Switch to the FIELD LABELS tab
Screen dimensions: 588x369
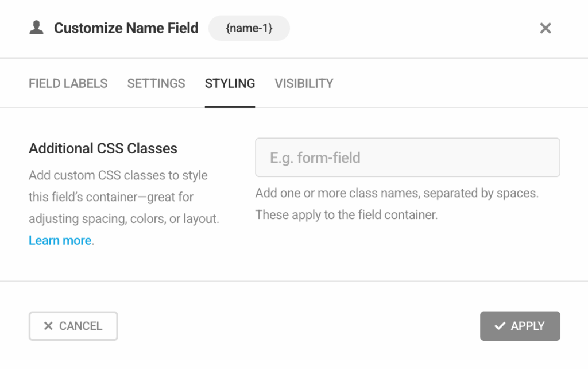tap(68, 83)
